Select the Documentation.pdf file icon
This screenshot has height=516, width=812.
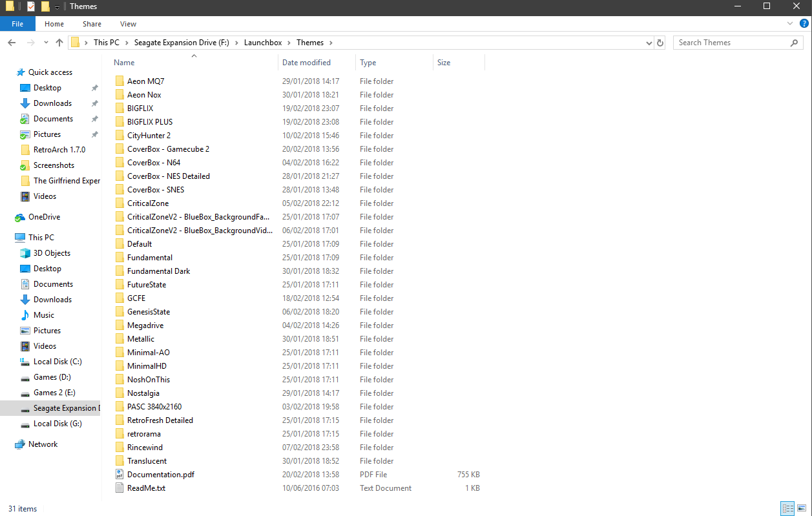(x=119, y=475)
